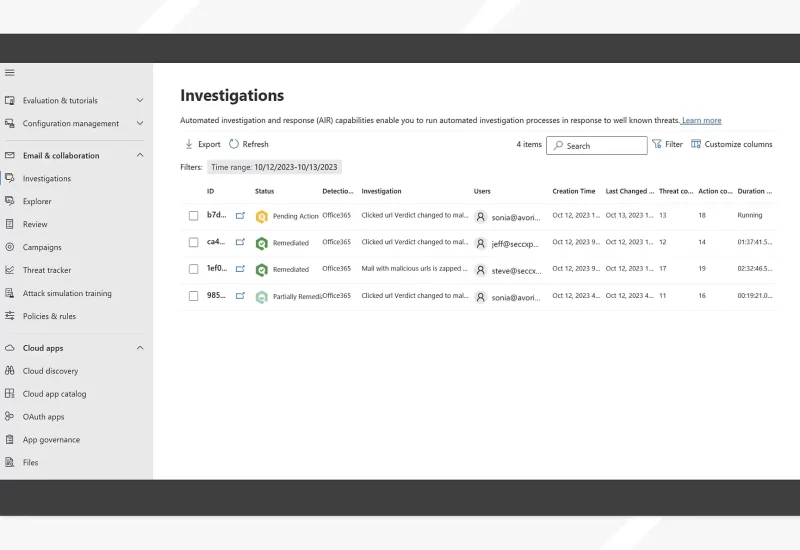Click the Explorer sidebar icon
The height and width of the screenshot is (550, 800).
(x=10, y=201)
